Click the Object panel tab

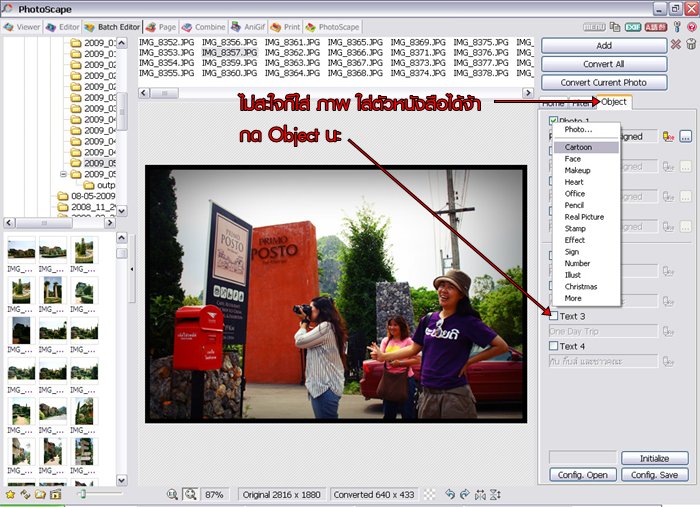click(x=613, y=102)
